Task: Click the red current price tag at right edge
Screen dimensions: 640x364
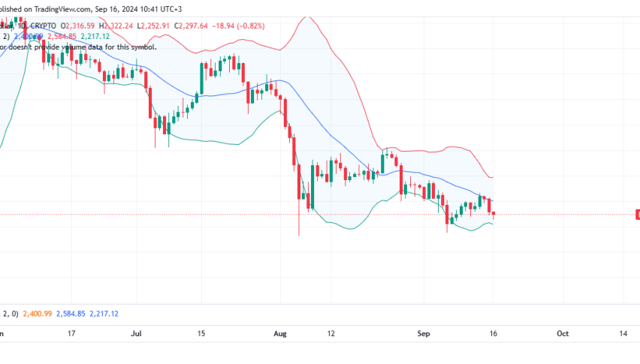Action: pos(638,215)
